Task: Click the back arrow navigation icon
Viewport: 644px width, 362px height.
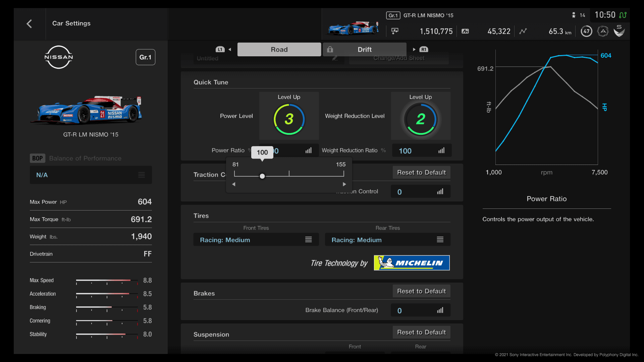Action: 29,23
